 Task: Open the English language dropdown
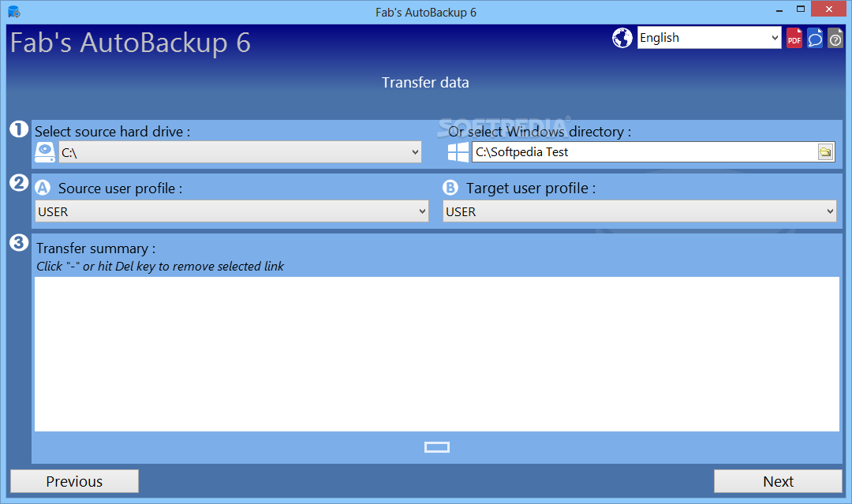coord(709,38)
